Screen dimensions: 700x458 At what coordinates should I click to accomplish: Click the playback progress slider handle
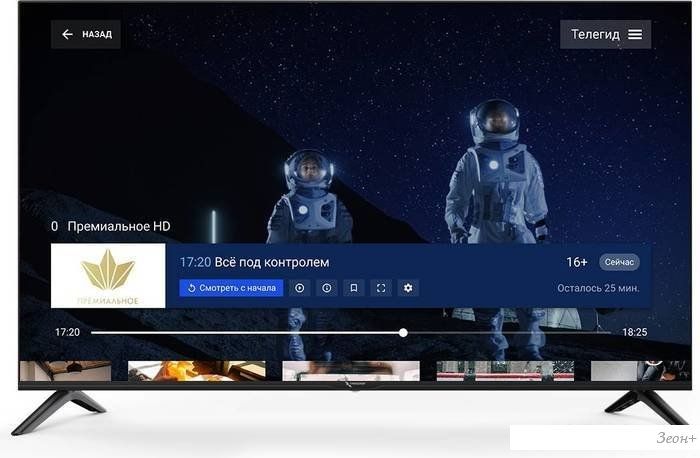pos(403,332)
